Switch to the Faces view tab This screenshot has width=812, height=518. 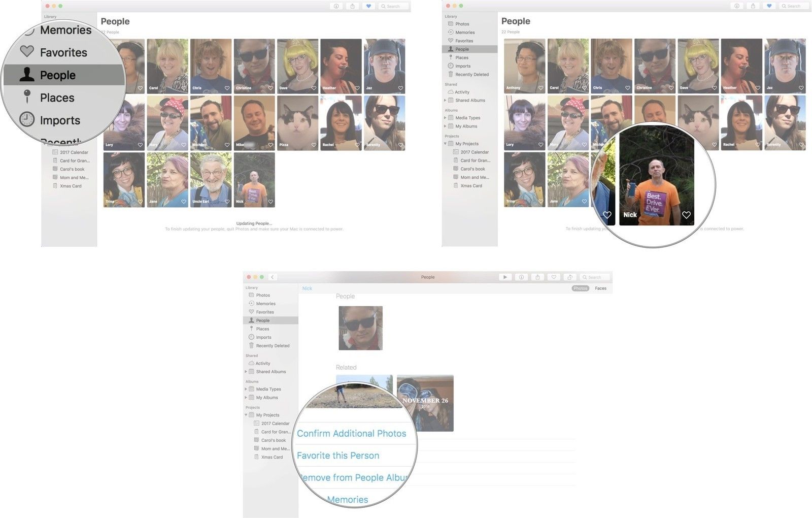[x=600, y=288]
